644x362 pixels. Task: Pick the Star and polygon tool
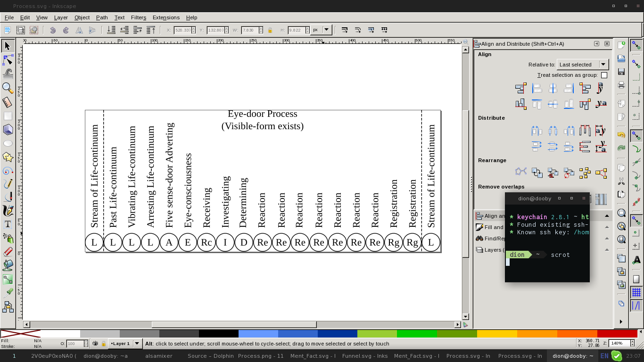point(8,157)
